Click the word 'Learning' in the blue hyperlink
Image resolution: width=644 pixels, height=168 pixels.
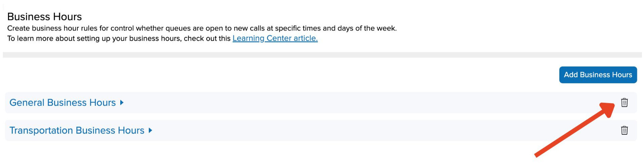(x=248, y=38)
